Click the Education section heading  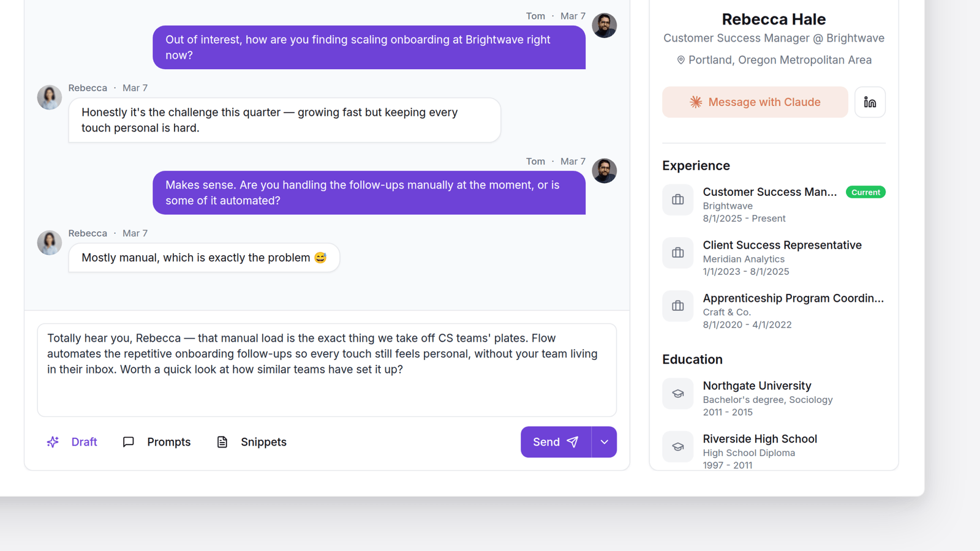click(x=692, y=359)
